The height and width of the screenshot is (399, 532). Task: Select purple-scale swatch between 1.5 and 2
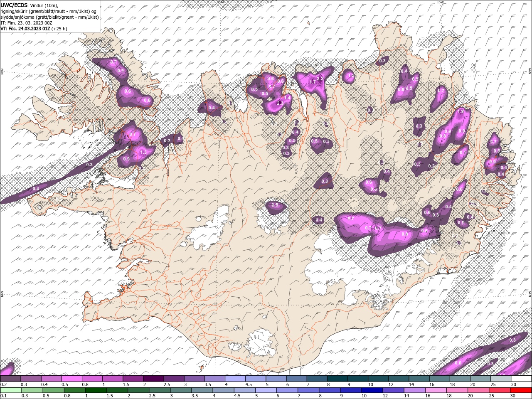point(133,379)
